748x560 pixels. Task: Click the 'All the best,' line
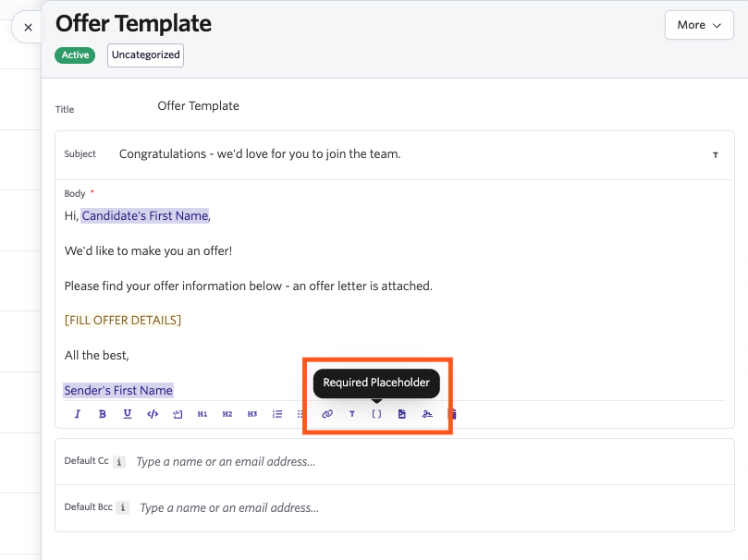[97, 356]
